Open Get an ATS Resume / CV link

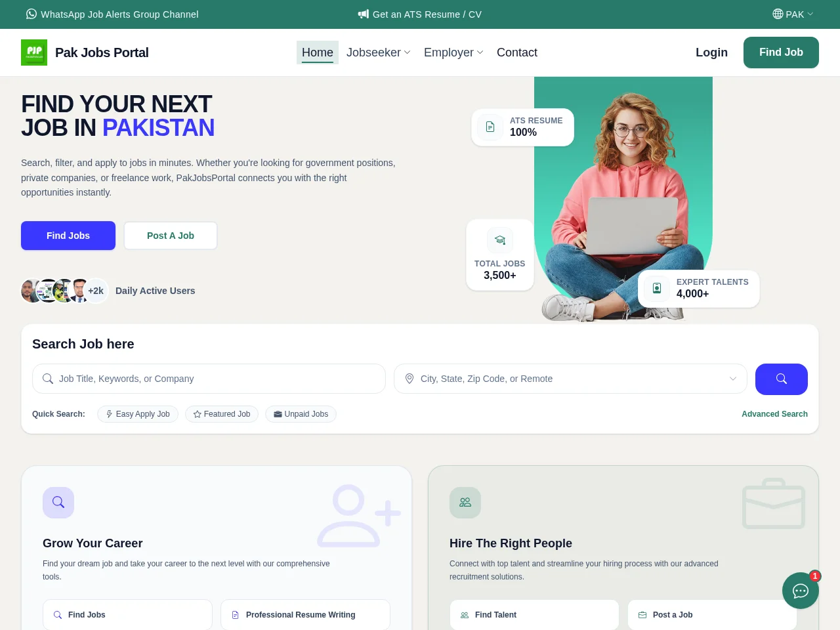[x=420, y=14]
